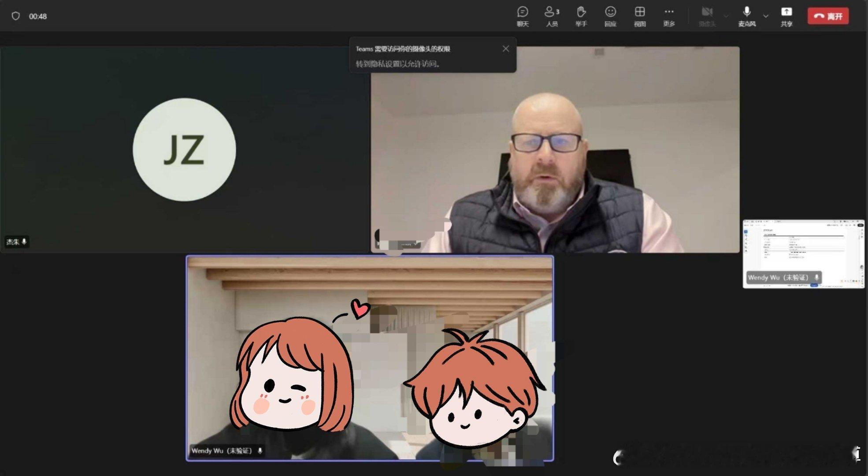Dismiss the camera permission notification
This screenshot has height=476, width=868.
coord(505,49)
